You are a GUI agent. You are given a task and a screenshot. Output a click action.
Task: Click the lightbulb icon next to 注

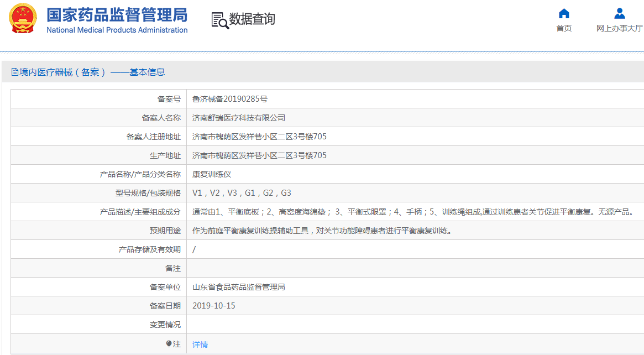(169, 344)
